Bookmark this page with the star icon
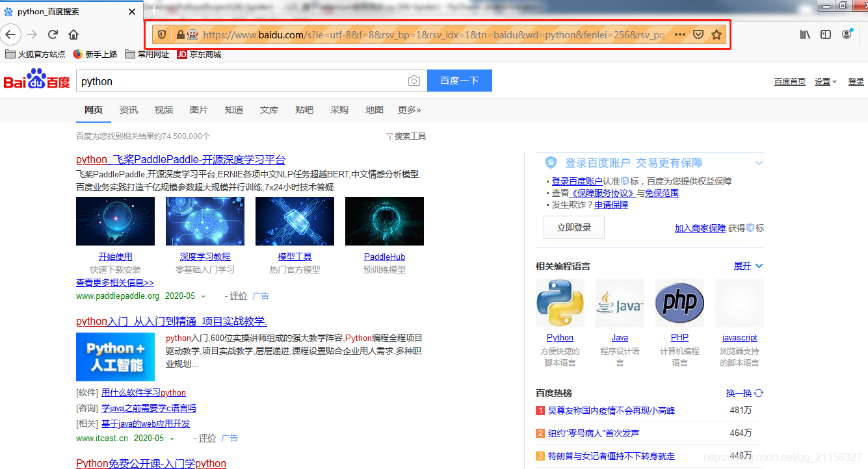The width and height of the screenshot is (868, 469). (x=717, y=34)
